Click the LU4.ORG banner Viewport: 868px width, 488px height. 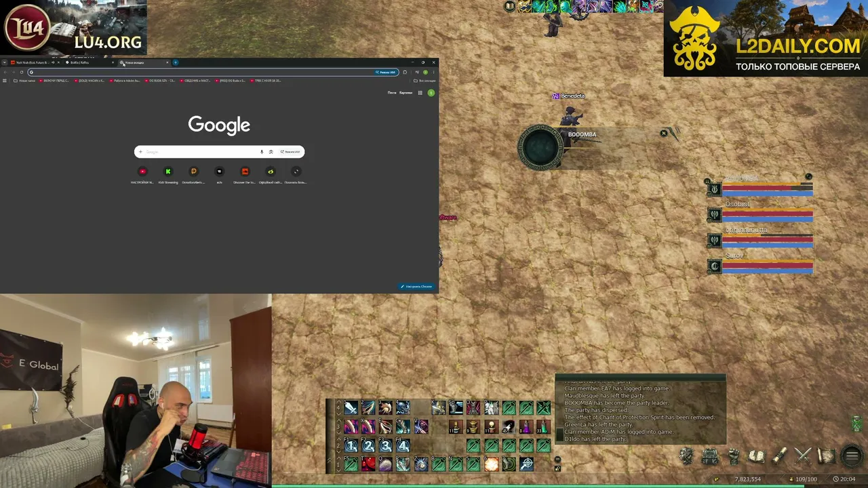(73, 28)
